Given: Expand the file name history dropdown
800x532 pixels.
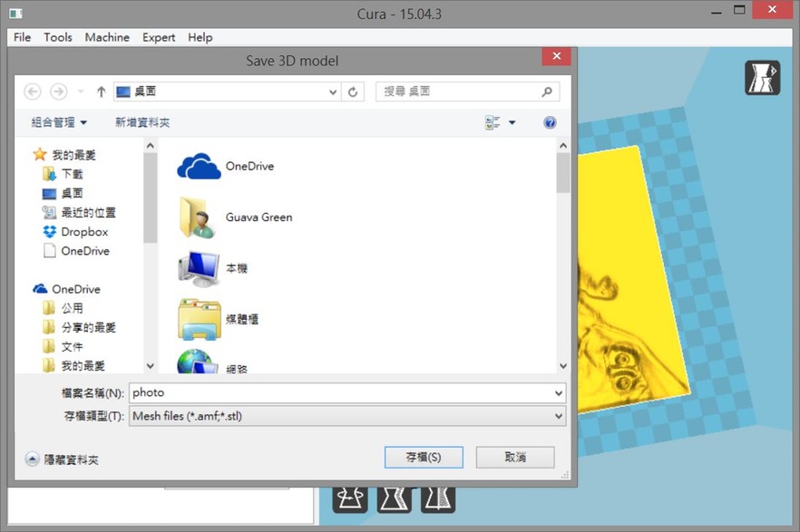Looking at the screenshot, I should coord(559,393).
